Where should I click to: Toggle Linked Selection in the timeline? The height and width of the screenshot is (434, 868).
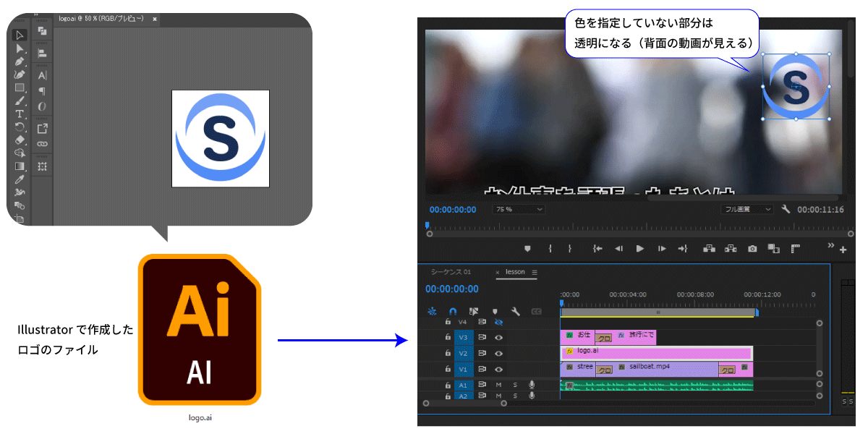pyautogui.click(x=474, y=312)
